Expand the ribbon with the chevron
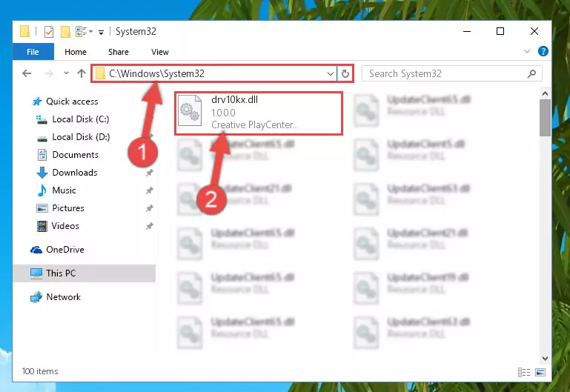This screenshot has height=392, width=570. coord(527,51)
